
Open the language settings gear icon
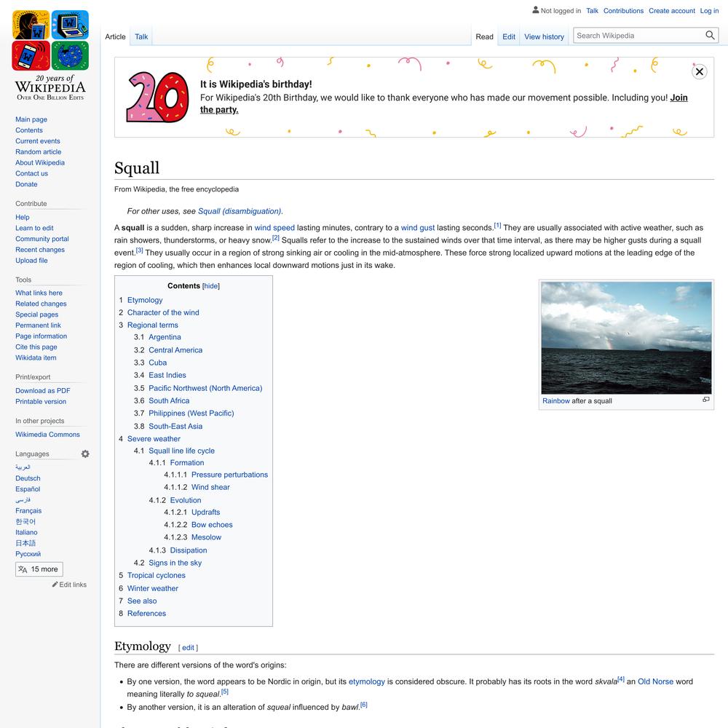(x=85, y=454)
